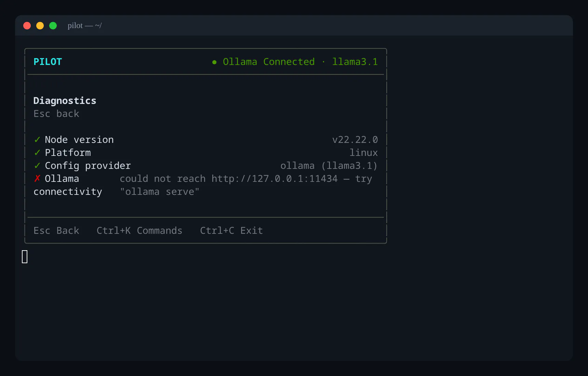Close the terminal with the red button
Viewport: 588px width, 376px height.
coord(27,26)
